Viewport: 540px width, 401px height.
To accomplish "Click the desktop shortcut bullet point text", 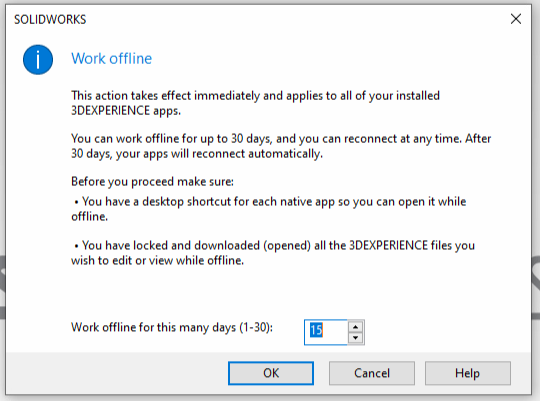I will [x=269, y=209].
